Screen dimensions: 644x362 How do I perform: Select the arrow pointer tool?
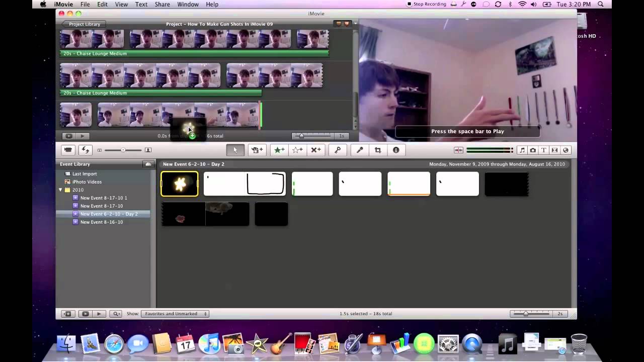[x=235, y=150]
